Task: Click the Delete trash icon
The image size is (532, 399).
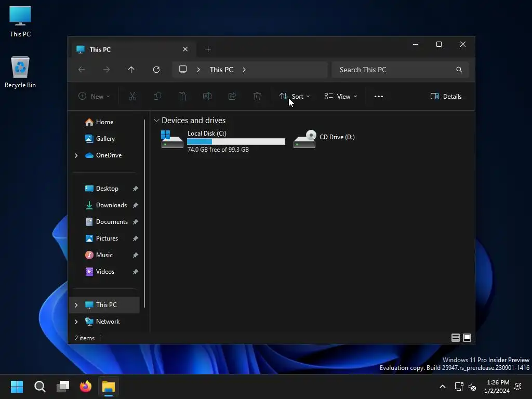Action: pos(257,96)
